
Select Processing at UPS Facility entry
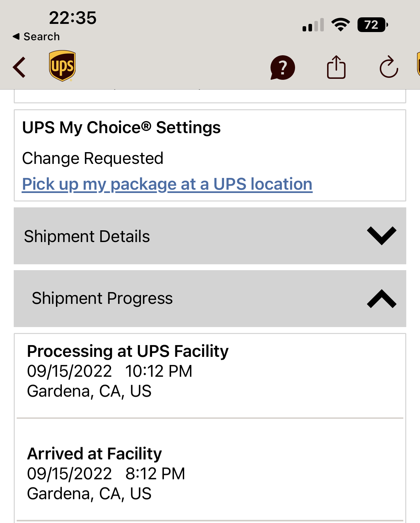[x=128, y=371]
